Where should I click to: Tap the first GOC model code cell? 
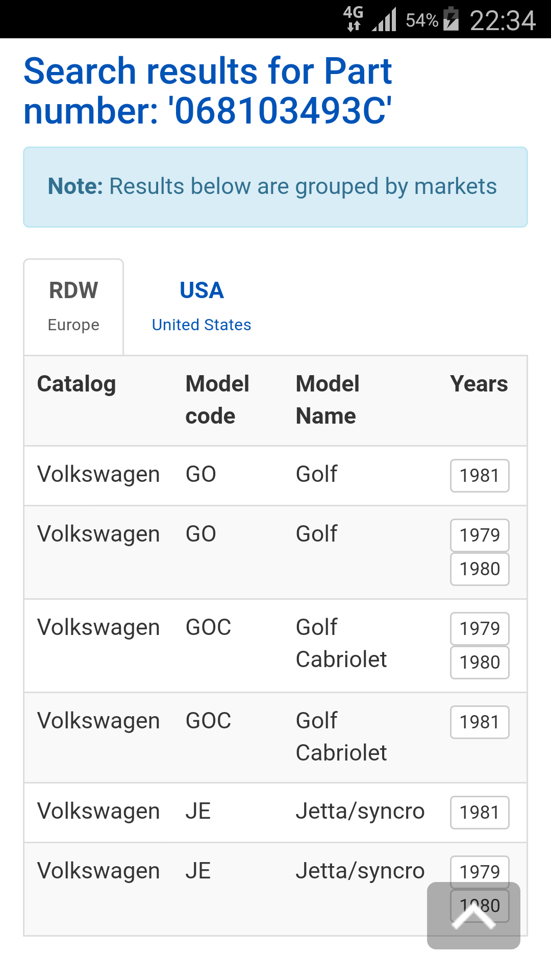click(208, 627)
